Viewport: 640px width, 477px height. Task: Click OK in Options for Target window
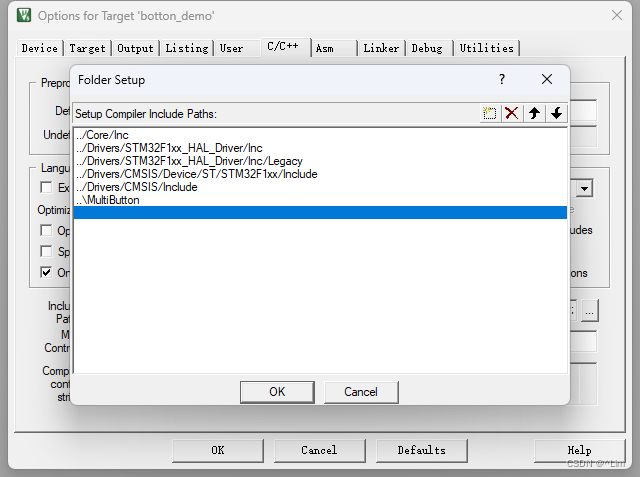[218, 450]
